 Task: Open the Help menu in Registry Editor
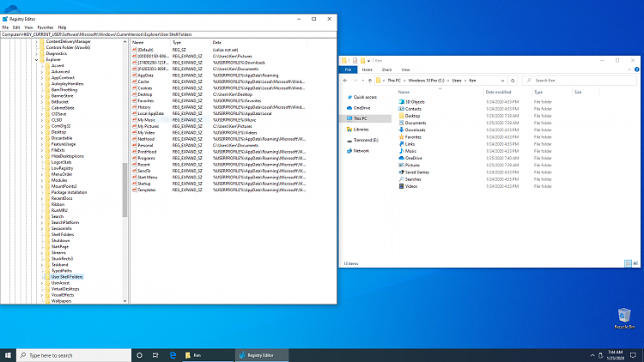pos(62,27)
